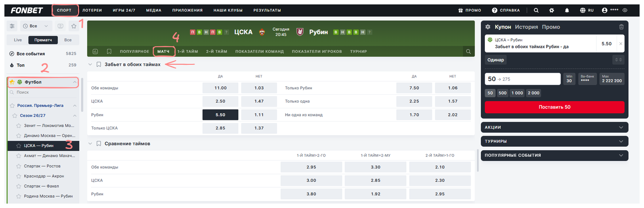Expand the ТУРНИРЫ panel
Viewport: 644px width, 208px height.
coord(554,141)
